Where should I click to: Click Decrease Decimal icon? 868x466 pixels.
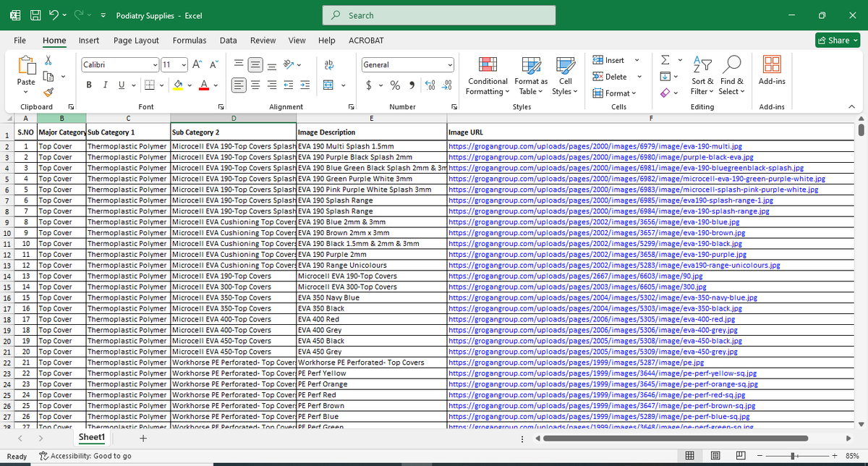tap(447, 85)
